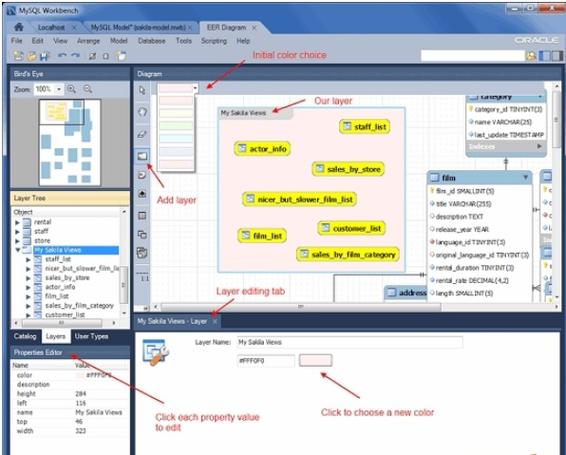Zoom in on the Bird's Eye
The width and height of the screenshot is (566, 455).
click(71, 89)
